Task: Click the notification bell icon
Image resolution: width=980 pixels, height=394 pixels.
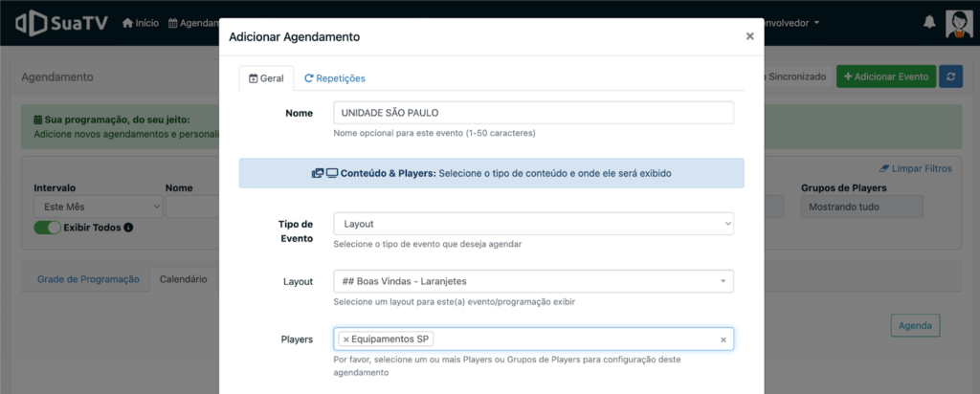Action: tap(929, 23)
